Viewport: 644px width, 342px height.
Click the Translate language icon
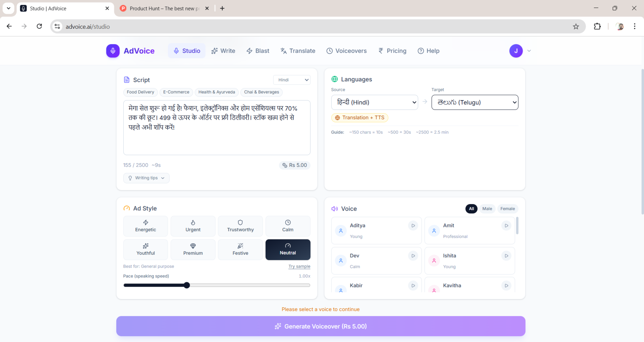click(283, 51)
